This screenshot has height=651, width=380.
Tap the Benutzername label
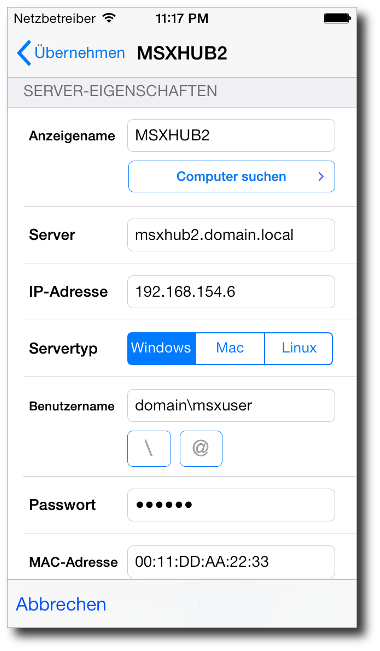pyautogui.click(x=72, y=406)
